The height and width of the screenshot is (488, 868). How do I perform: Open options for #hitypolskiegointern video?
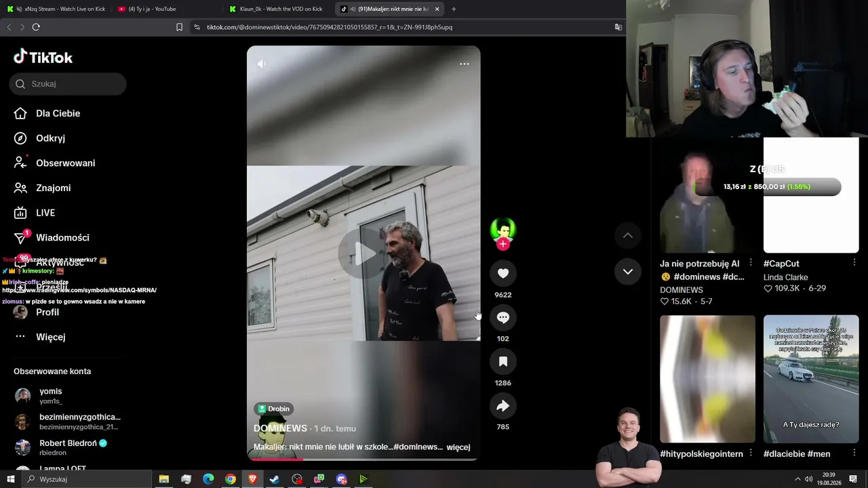point(751,453)
